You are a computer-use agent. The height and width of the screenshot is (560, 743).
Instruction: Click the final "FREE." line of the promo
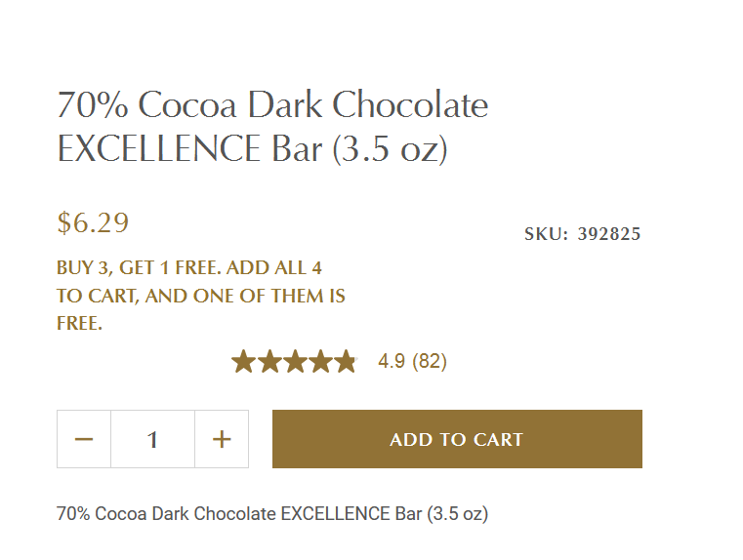pos(79,323)
